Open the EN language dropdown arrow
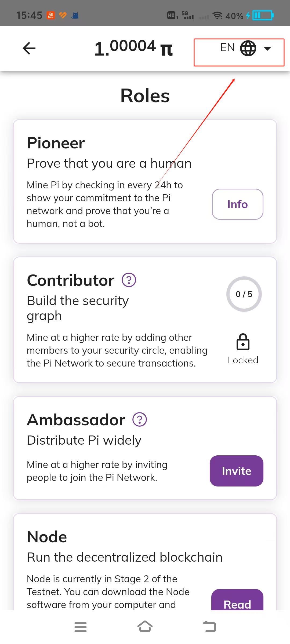 click(x=267, y=48)
